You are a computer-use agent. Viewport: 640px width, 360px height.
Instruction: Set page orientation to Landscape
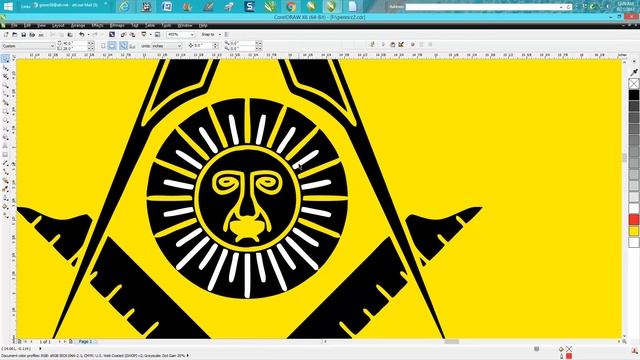[x=112, y=46]
